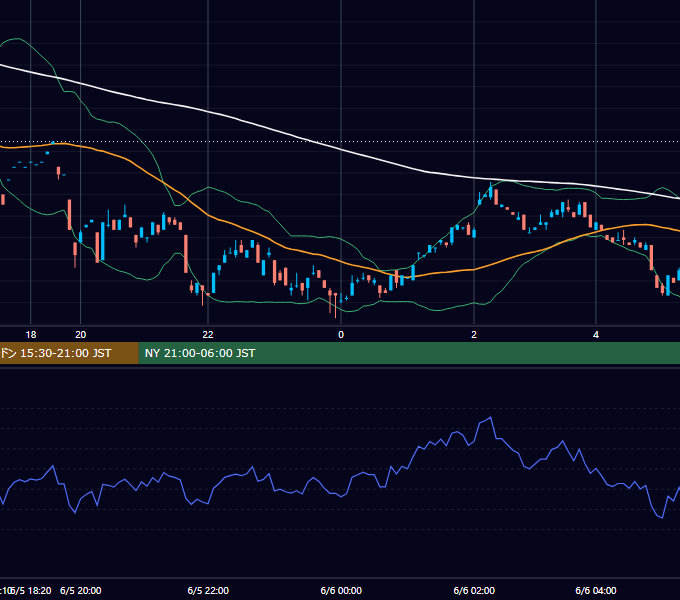The image size is (680, 600).
Task: Click the 4 hour label on chart axis
Action: (x=596, y=335)
